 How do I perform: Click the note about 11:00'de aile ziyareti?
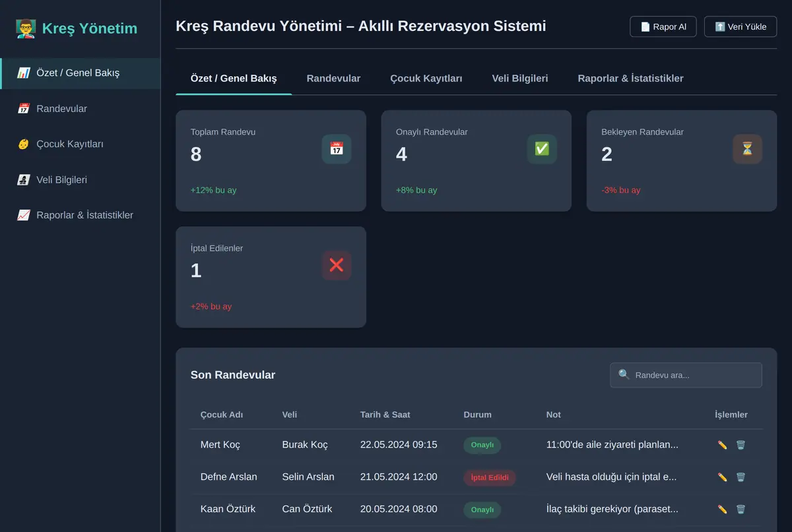pos(612,445)
